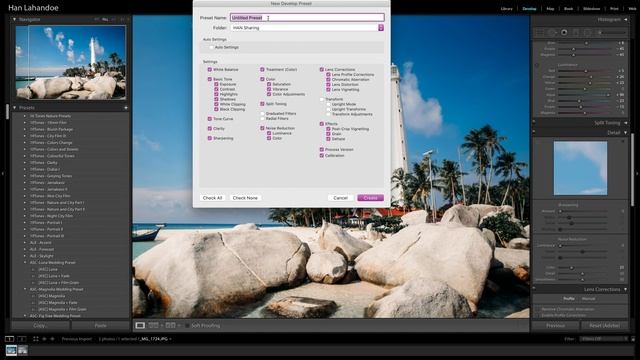Screen dimensions: 640x360
Task: Check Transform checkbox
Action: (322, 99)
